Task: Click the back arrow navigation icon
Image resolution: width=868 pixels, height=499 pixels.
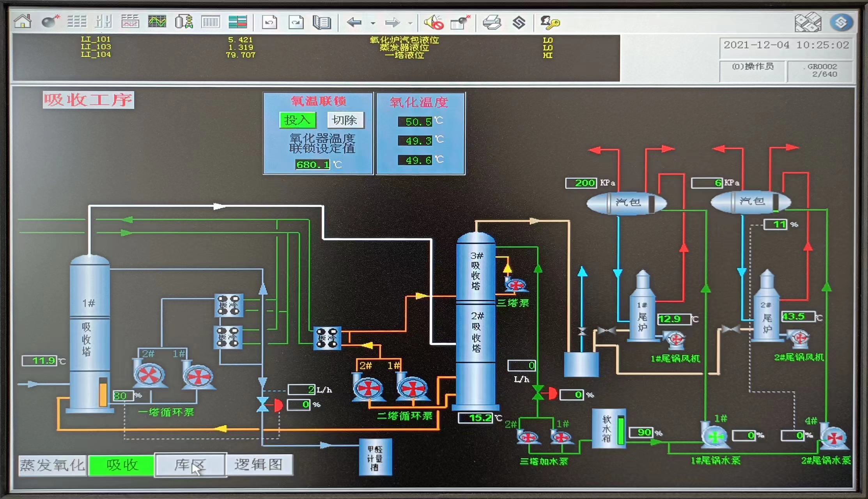Action: click(x=354, y=22)
